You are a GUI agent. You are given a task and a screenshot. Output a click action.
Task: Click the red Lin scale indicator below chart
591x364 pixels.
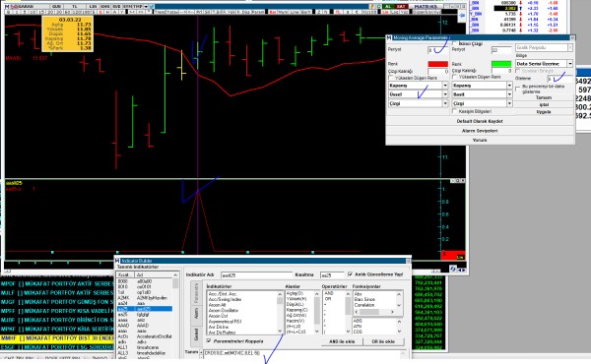(x=453, y=256)
